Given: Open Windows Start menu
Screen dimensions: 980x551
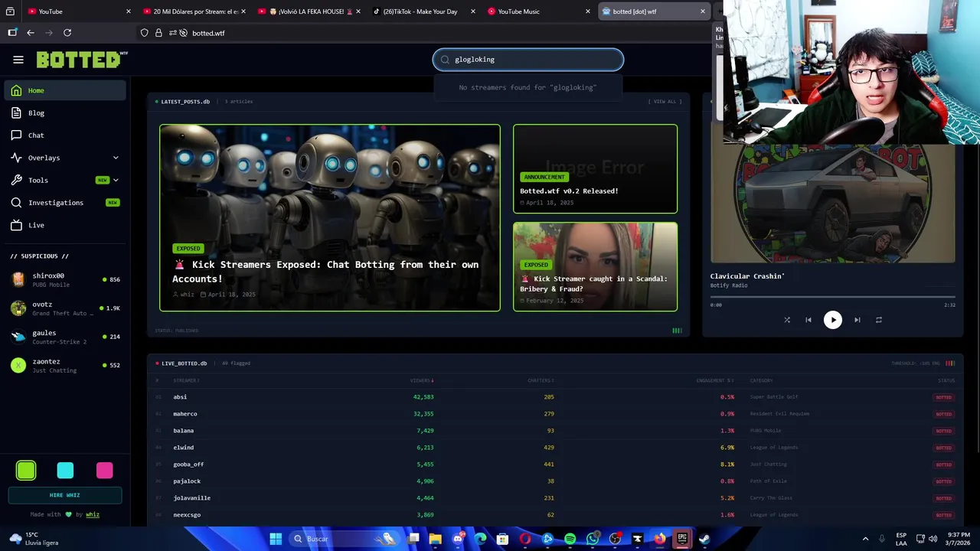Looking at the screenshot, I should tap(276, 539).
